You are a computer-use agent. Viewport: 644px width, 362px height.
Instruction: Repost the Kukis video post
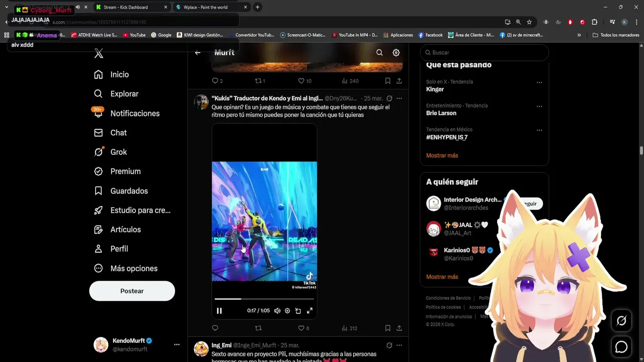click(x=258, y=328)
